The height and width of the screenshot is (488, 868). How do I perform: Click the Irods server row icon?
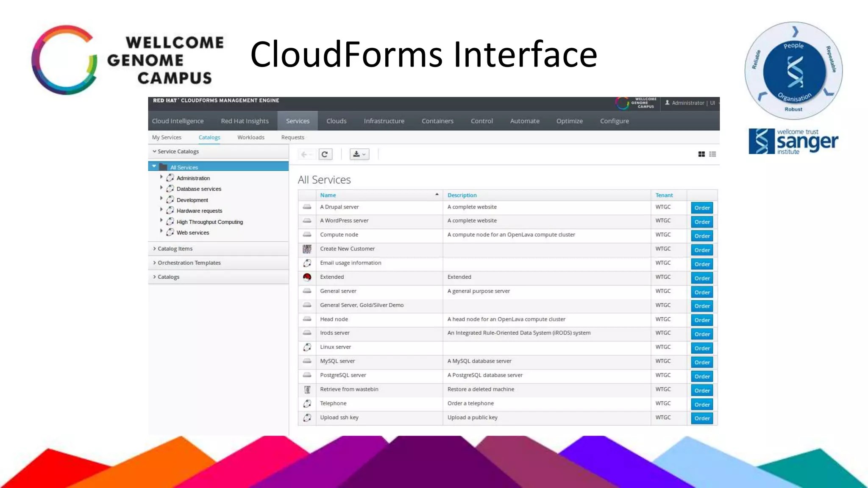click(307, 333)
